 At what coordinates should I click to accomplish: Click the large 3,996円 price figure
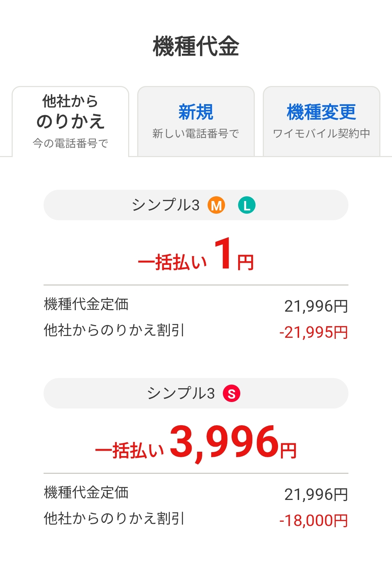point(232,443)
